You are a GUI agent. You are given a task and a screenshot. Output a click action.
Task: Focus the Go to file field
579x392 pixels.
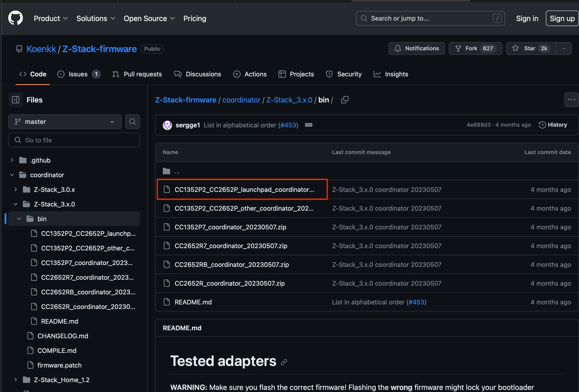click(74, 140)
